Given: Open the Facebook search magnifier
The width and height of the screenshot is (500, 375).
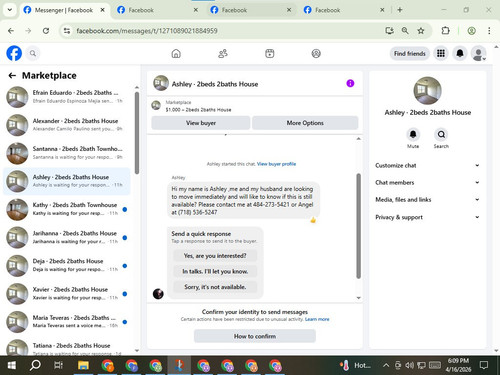Looking at the screenshot, I should [x=33, y=53].
